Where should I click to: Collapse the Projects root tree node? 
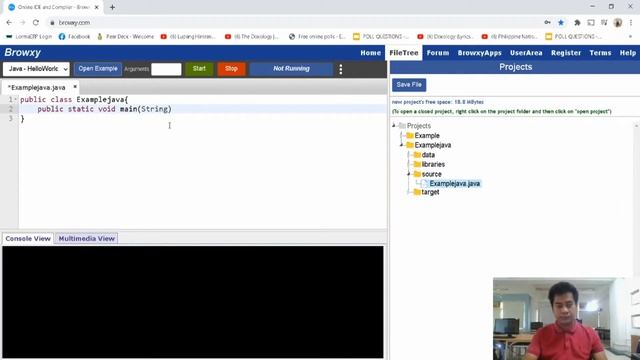(x=394, y=125)
